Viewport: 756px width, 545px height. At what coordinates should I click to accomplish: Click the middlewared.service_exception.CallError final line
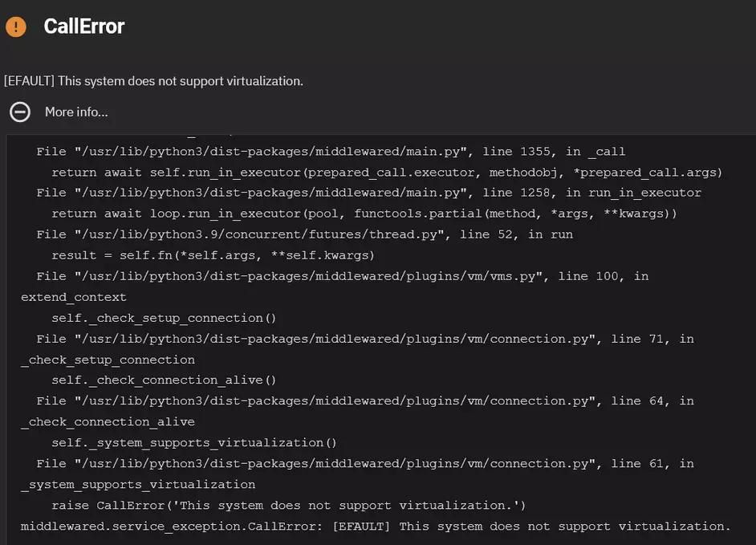pyautogui.click(x=376, y=524)
